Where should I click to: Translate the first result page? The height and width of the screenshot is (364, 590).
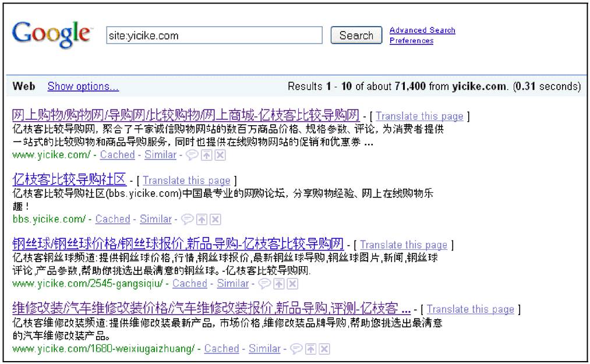[x=419, y=116]
